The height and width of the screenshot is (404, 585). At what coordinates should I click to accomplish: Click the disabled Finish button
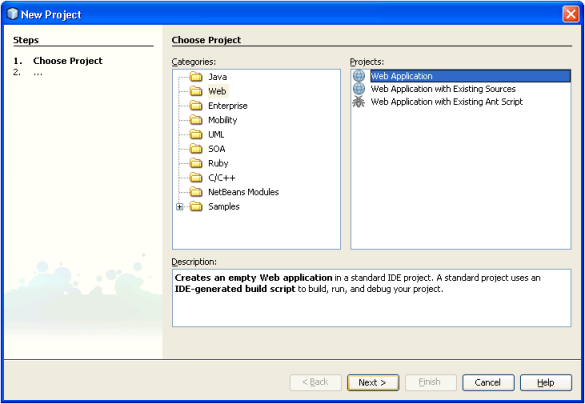[x=431, y=383]
